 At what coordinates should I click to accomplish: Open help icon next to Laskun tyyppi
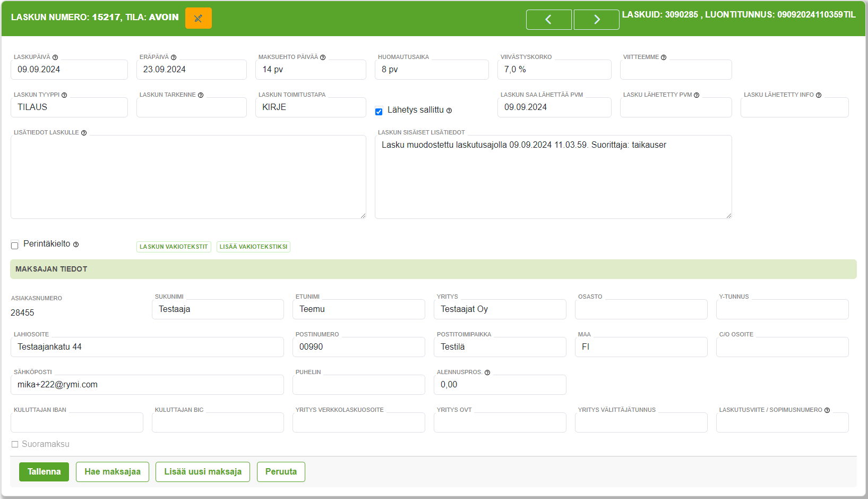pyautogui.click(x=64, y=95)
